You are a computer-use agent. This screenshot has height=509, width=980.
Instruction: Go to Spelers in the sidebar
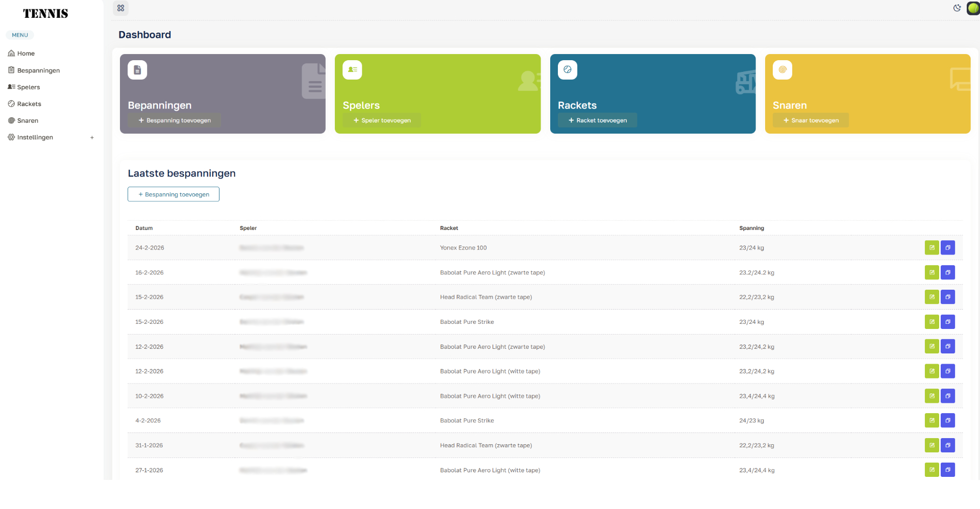[x=28, y=87]
